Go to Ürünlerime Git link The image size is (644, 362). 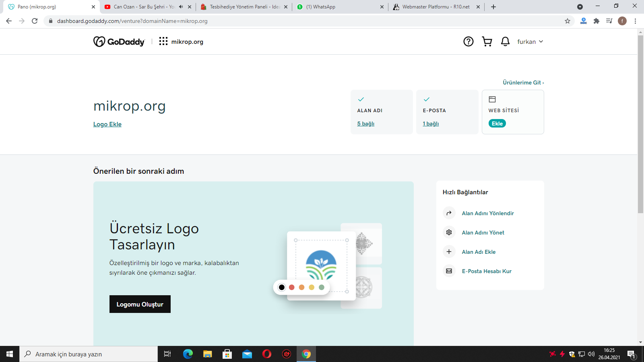523,82
